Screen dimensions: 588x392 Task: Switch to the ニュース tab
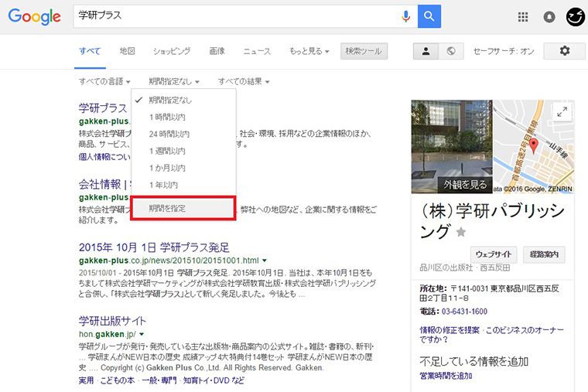257,51
